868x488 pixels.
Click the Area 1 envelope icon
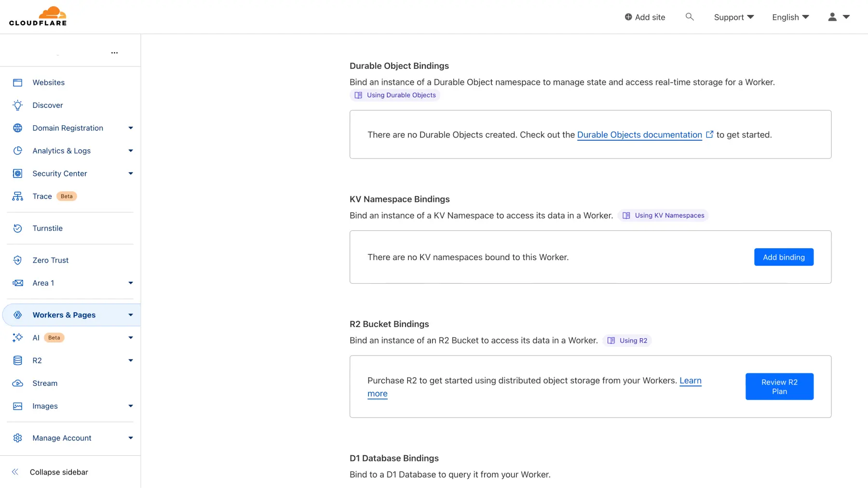pyautogui.click(x=18, y=283)
